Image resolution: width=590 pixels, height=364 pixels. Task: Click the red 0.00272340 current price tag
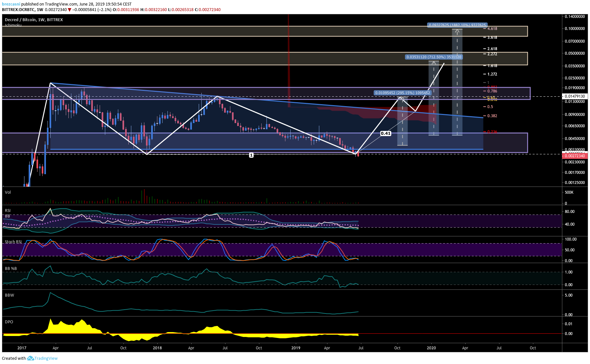pos(575,156)
